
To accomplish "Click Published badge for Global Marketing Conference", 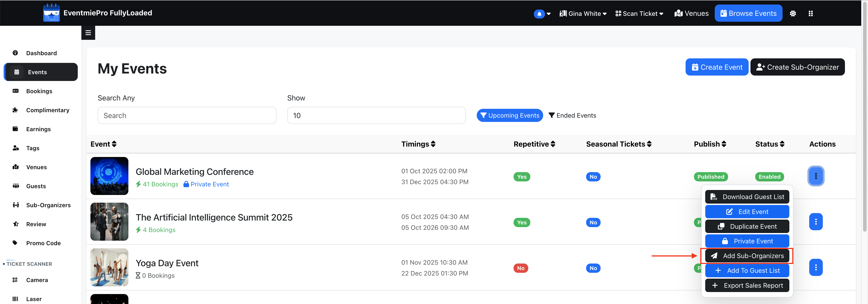I will (711, 177).
